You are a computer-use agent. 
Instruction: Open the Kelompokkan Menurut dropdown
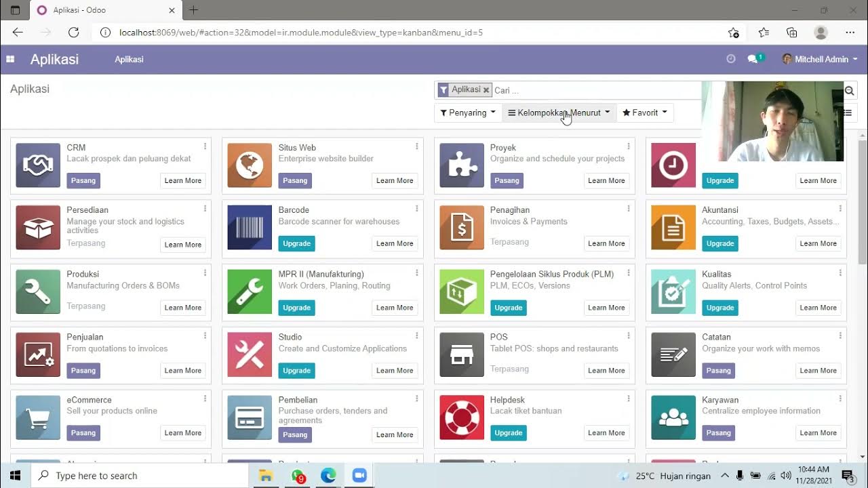click(559, 113)
